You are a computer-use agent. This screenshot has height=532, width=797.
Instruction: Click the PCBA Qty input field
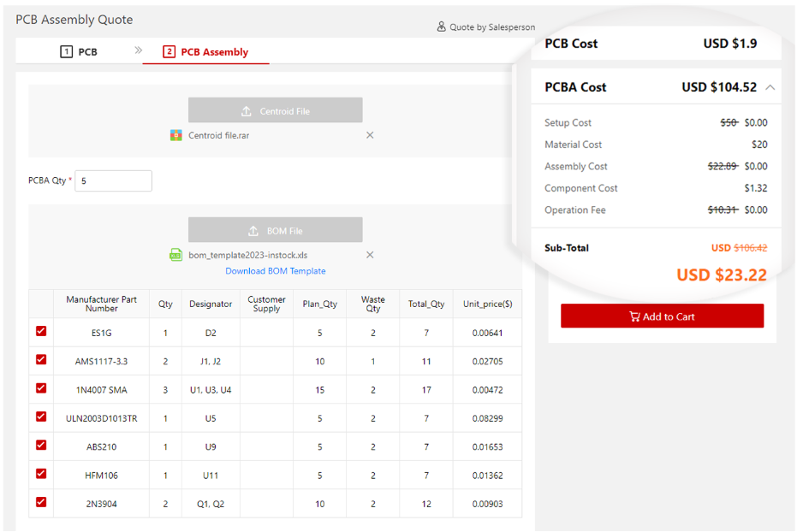coord(113,181)
